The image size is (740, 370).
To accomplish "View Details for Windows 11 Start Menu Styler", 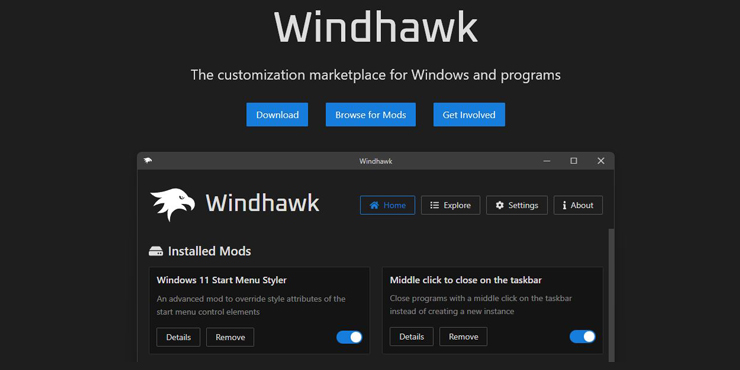I will click(x=178, y=337).
